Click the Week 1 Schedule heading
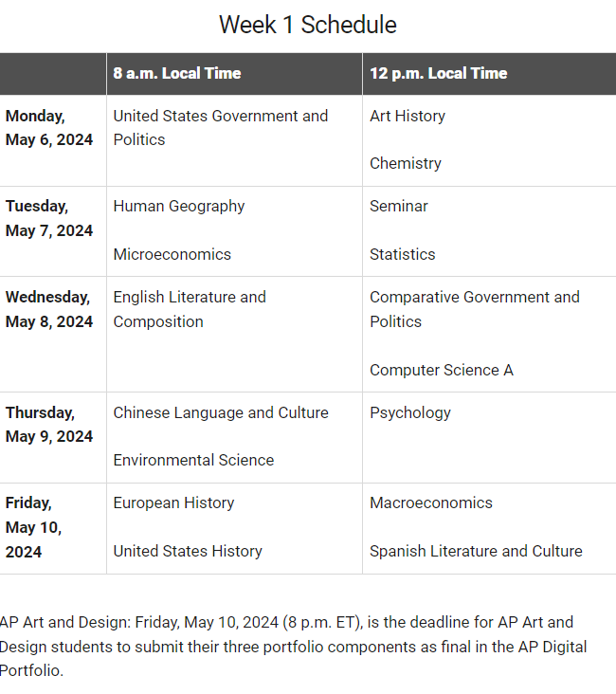616x694 pixels. (x=308, y=25)
